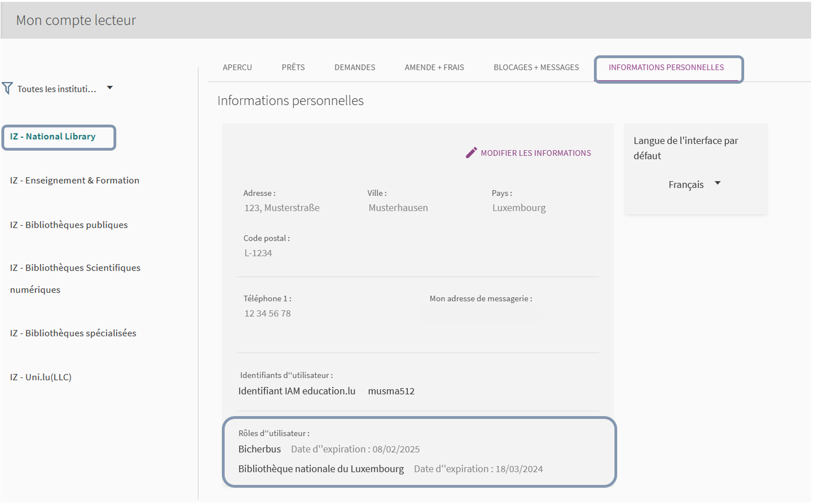Click the musma512 IAM identifier
The image size is (813, 504).
[391, 391]
